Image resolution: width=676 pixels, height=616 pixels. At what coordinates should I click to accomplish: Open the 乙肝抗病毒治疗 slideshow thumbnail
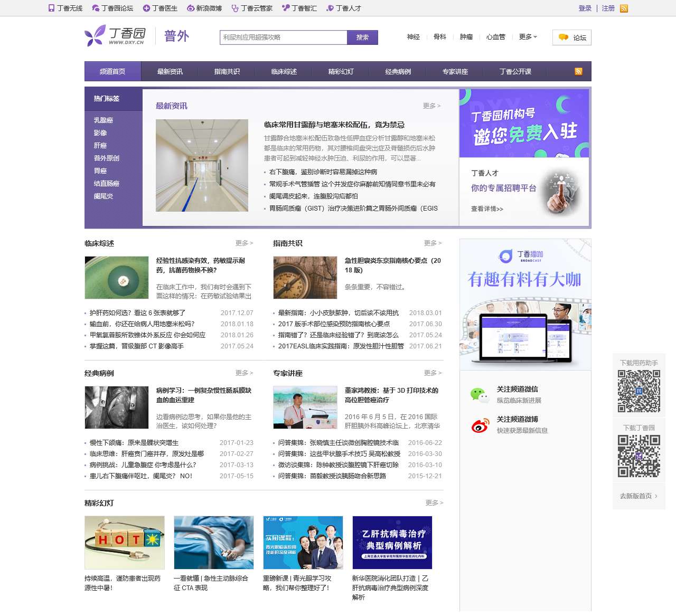coord(392,543)
